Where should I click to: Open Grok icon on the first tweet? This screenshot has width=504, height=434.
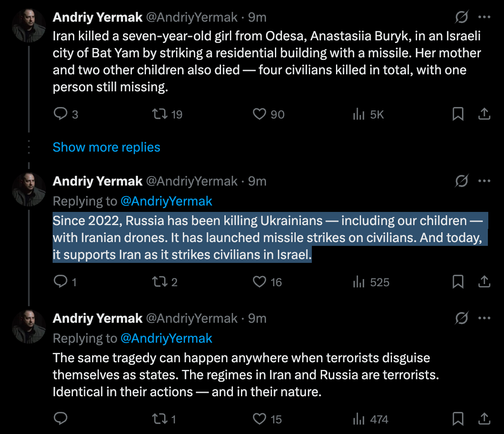(462, 17)
